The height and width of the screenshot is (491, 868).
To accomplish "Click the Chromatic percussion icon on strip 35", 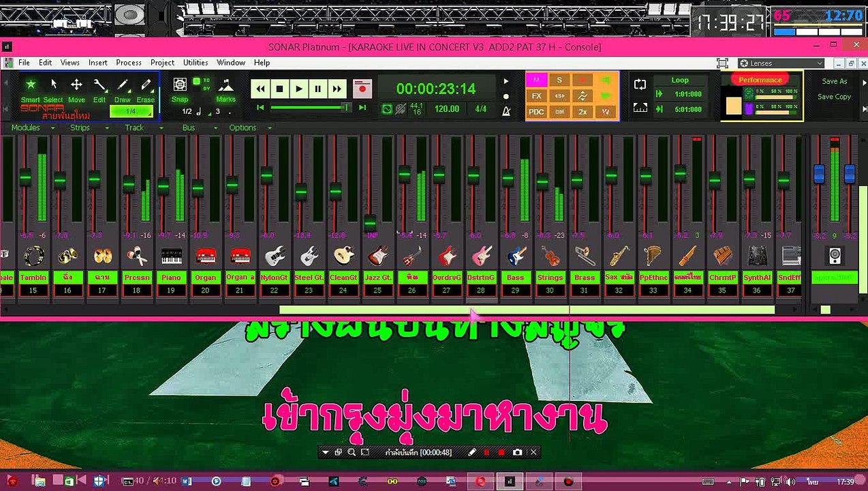I will click(x=723, y=256).
